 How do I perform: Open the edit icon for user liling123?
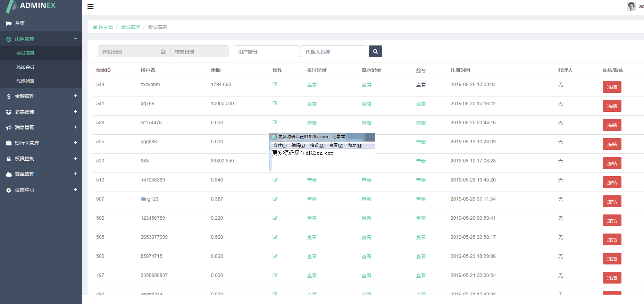pyautogui.click(x=275, y=199)
